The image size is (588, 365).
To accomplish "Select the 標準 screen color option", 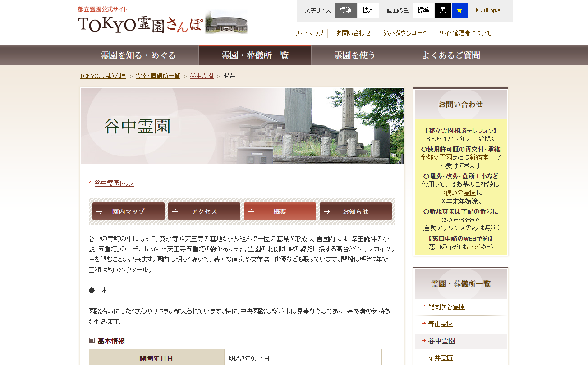I will tap(423, 10).
